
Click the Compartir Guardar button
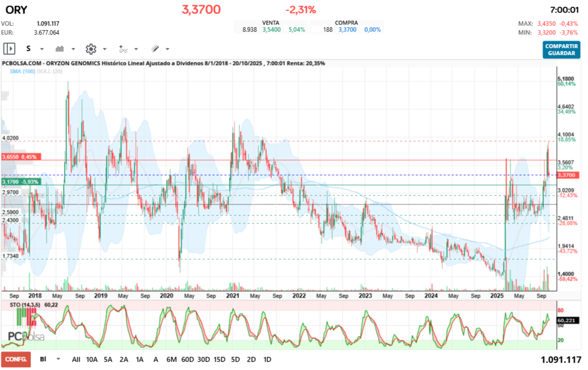pos(562,49)
